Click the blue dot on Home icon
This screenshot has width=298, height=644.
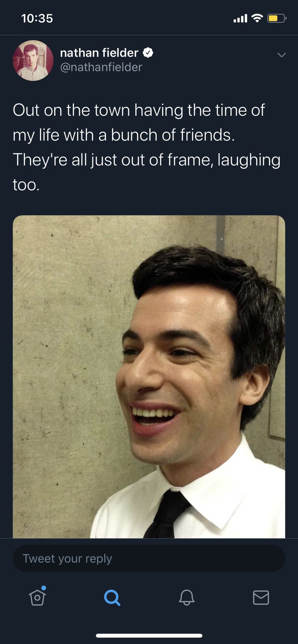[44, 588]
